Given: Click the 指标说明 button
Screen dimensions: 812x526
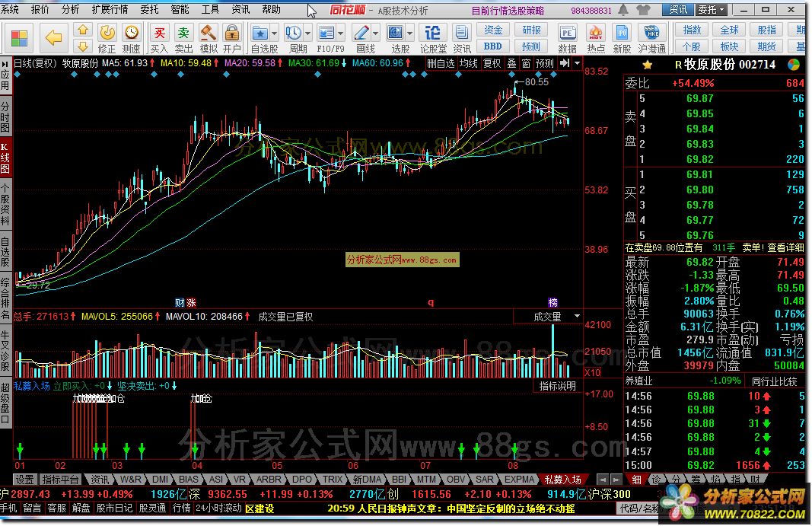Looking at the screenshot, I should coord(557,386).
